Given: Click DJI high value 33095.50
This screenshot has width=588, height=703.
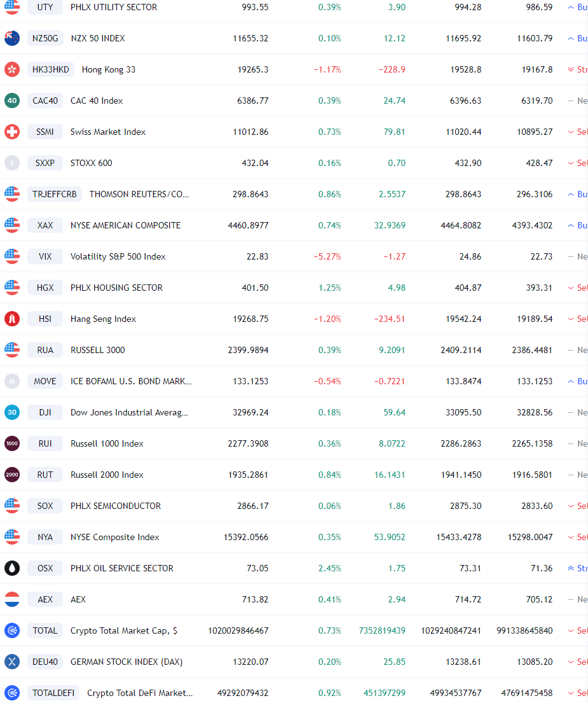Looking at the screenshot, I should point(463,412).
